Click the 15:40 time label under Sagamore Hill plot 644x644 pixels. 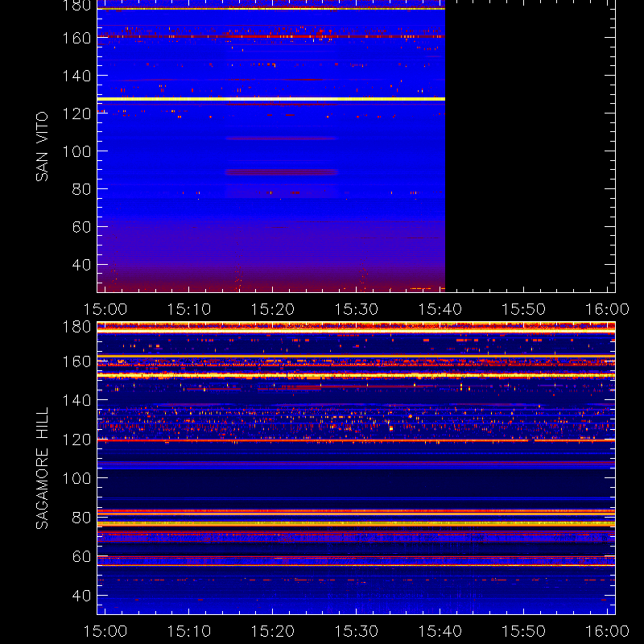[440, 631]
